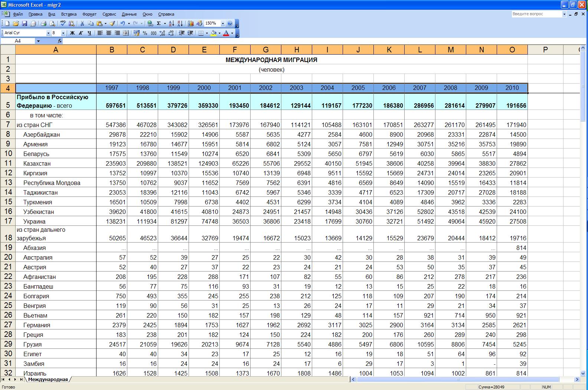Open the Формат menu
Image resolution: width=588 pixels, height=390 pixels.
point(89,14)
